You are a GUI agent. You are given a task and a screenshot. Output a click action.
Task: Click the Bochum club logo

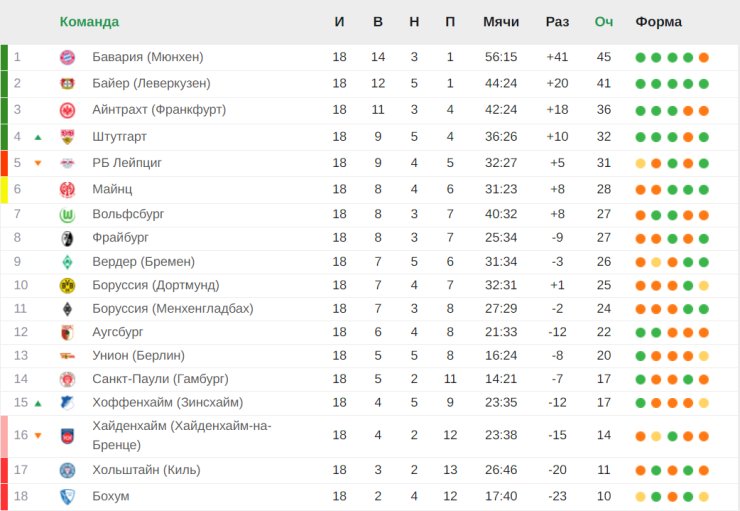coord(67,496)
